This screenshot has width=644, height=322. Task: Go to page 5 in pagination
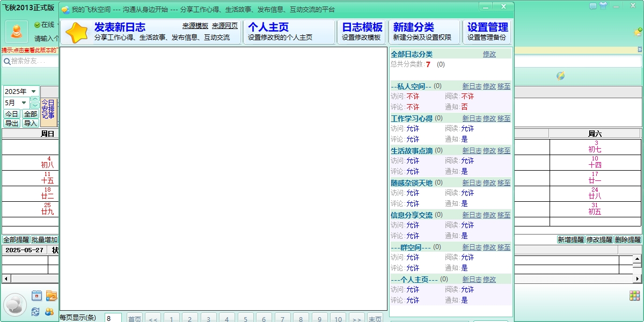pyautogui.click(x=245, y=318)
